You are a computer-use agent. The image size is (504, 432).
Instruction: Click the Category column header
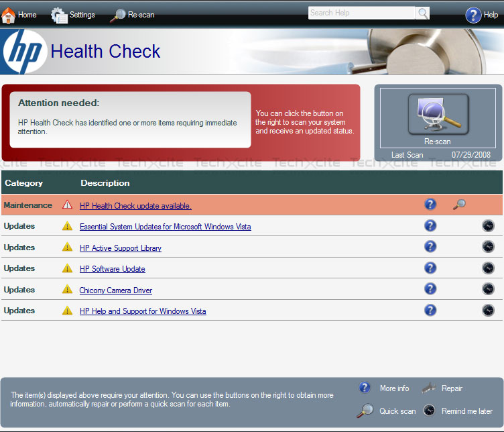point(23,183)
